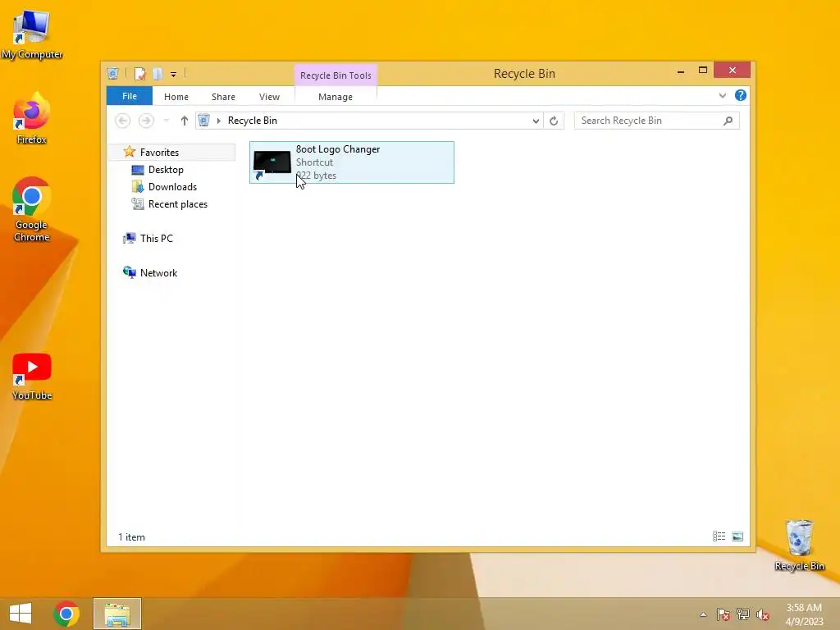
Task: Open the File menu tab
Action: point(130,96)
